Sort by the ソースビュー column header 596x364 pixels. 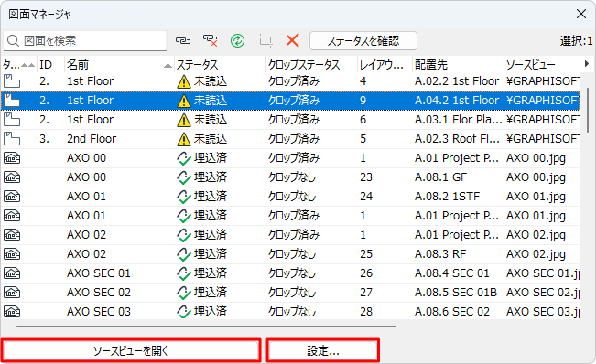(542, 65)
